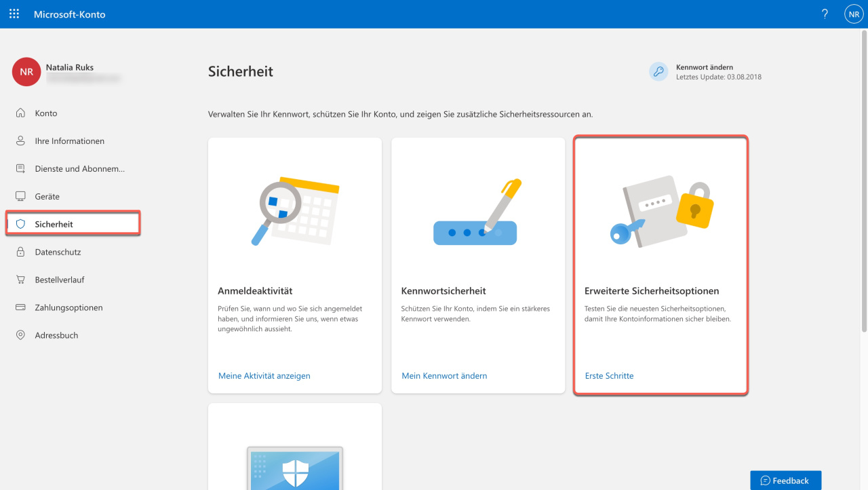
Task: Click the Bestellverlauf cart icon
Action: 20,280
